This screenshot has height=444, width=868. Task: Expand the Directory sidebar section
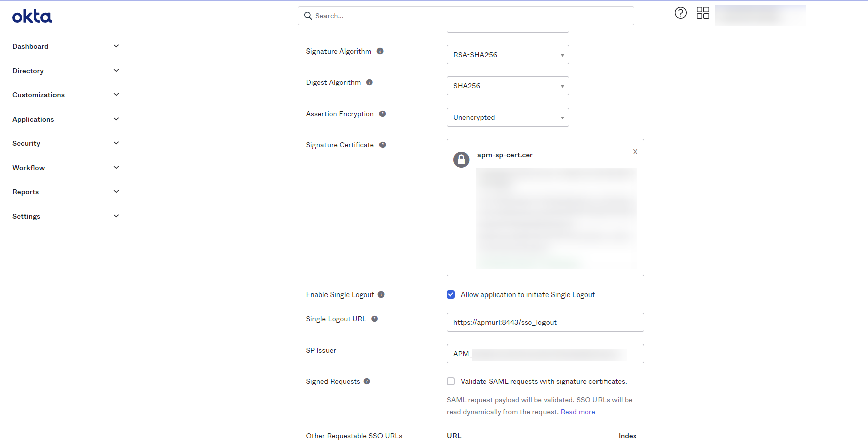66,71
